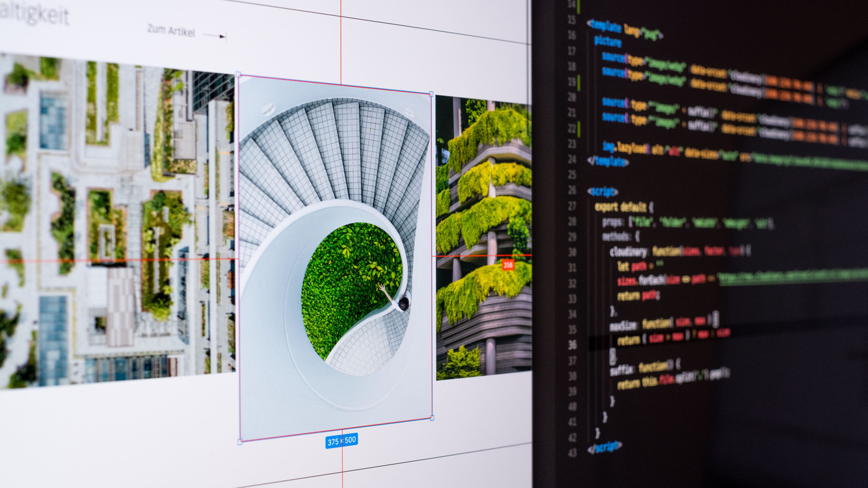Click the 'return this.file.split' line
The height and width of the screenshot is (488, 868).
[x=673, y=380]
